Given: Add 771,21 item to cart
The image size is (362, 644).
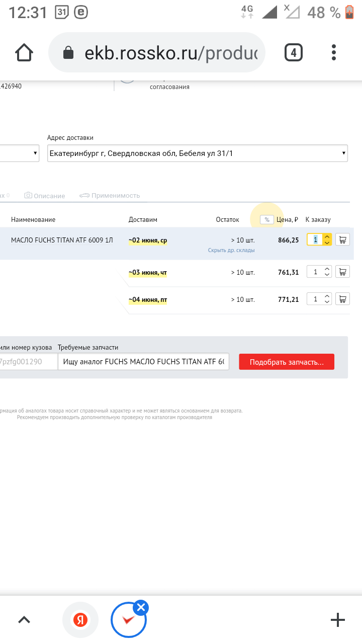Looking at the screenshot, I should (343, 299).
